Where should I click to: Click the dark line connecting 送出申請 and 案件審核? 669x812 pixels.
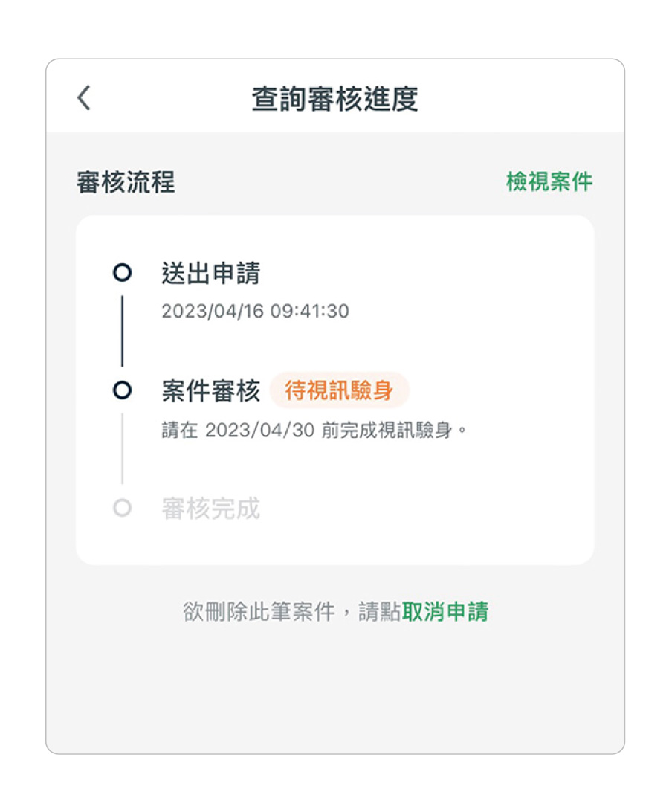pyautogui.click(x=122, y=331)
